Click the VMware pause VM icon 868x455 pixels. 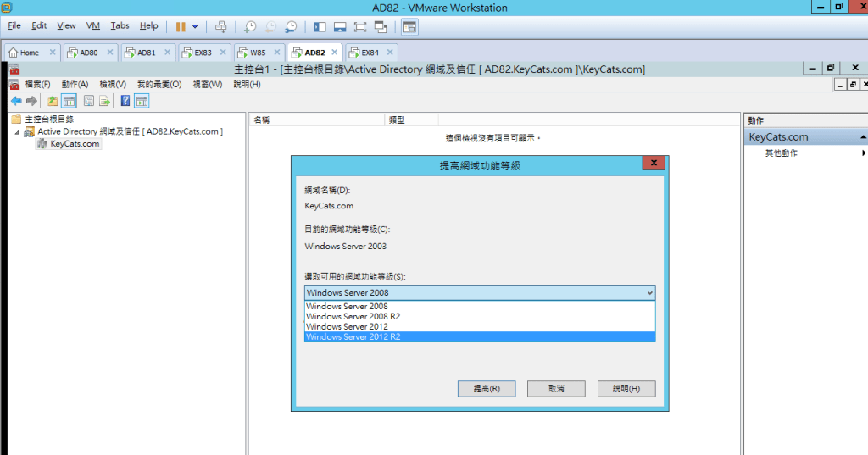[x=181, y=26]
